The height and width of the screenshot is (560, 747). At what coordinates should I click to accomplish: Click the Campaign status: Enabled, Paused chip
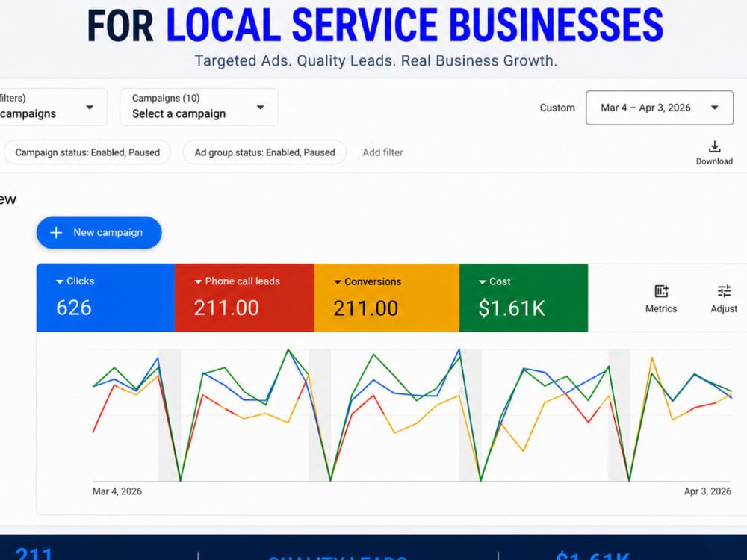[87, 152]
